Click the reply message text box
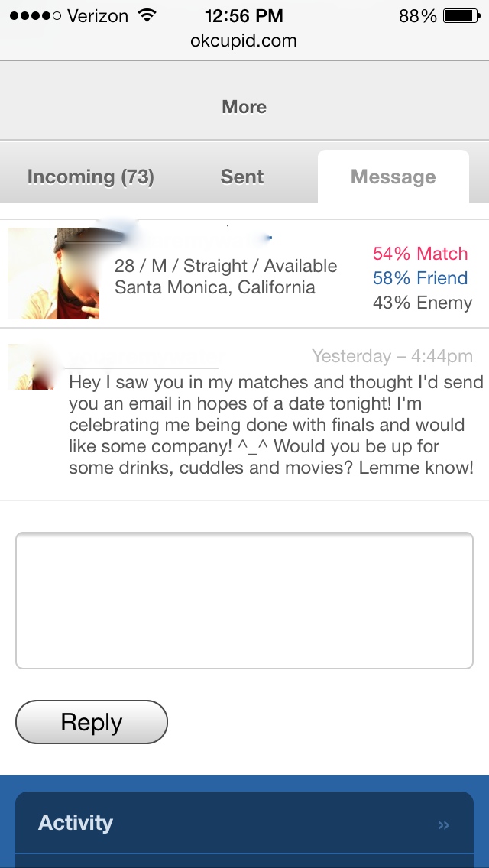Image resolution: width=489 pixels, height=868 pixels. (x=244, y=601)
